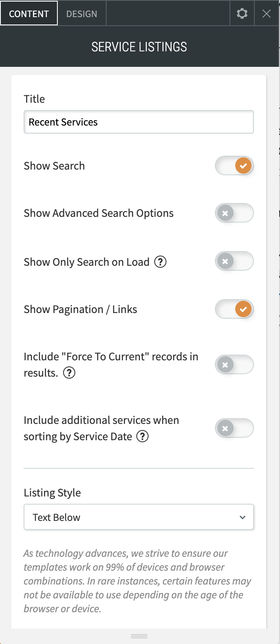
Task: Open the gear settings icon
Action: (x=242, y=13)
